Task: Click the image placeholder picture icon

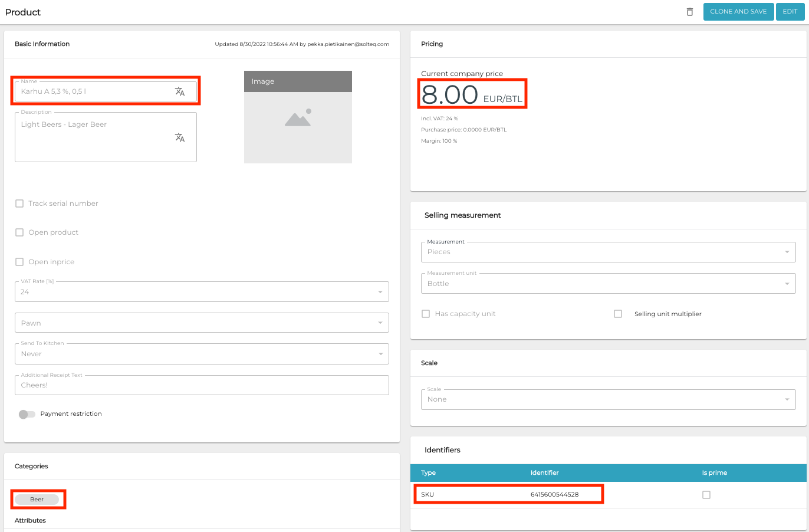Action: (x=298, y=118)
